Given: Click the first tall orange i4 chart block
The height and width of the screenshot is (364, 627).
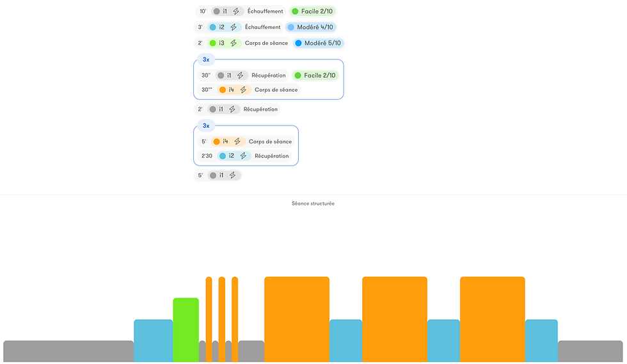Looking at the screenshot, I should pyautogui.click(x=297, y=319).
